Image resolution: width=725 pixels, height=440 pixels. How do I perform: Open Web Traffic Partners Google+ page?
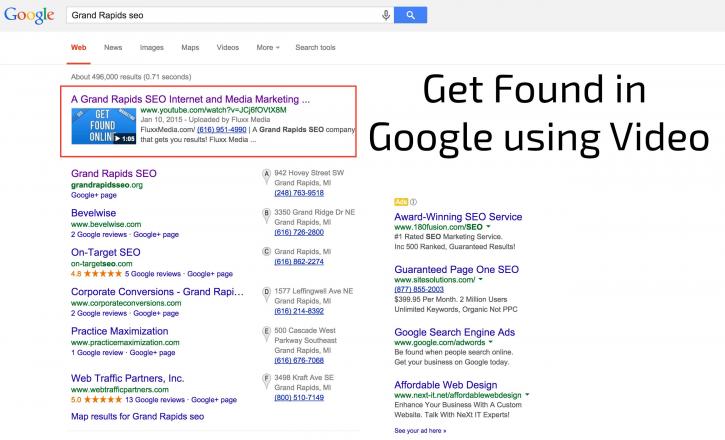pyautogui.click(x=214, y=400)
